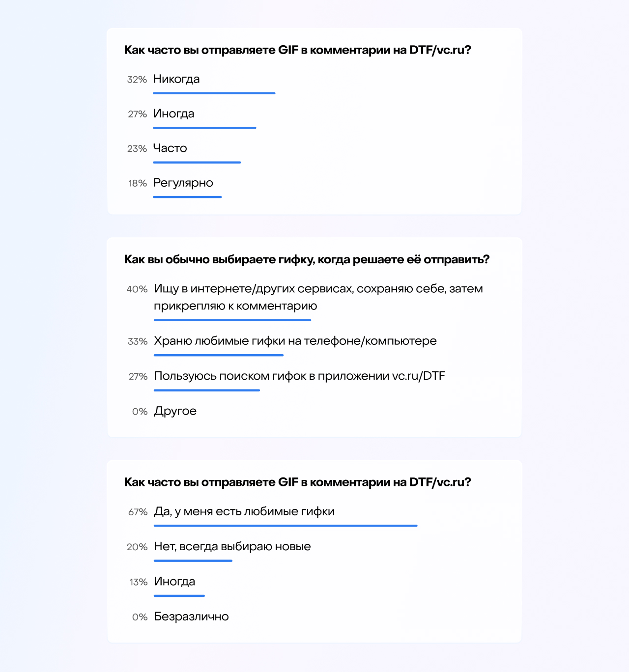Select the "Иногда" answer showing 27%

pos(173,114)
